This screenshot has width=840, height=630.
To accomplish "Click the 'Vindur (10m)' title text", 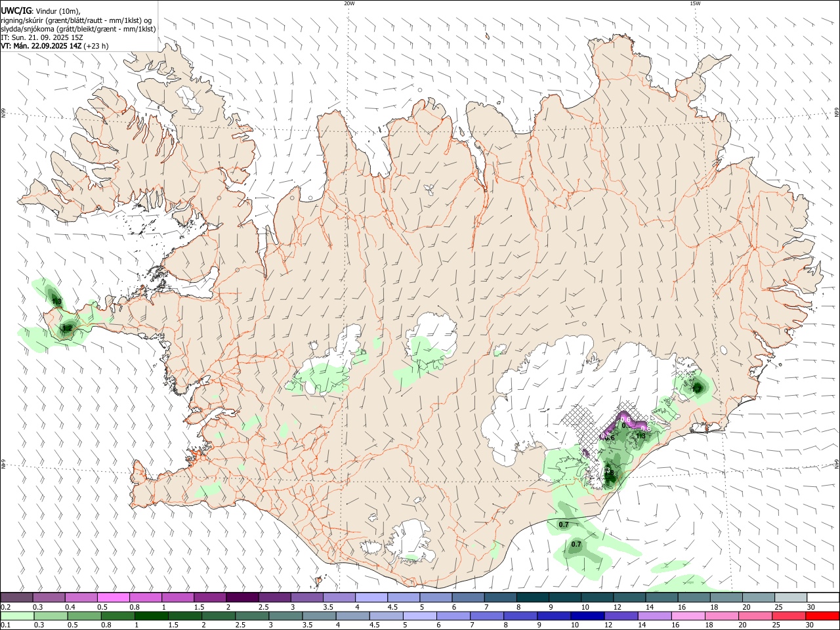I will point(57,11).
